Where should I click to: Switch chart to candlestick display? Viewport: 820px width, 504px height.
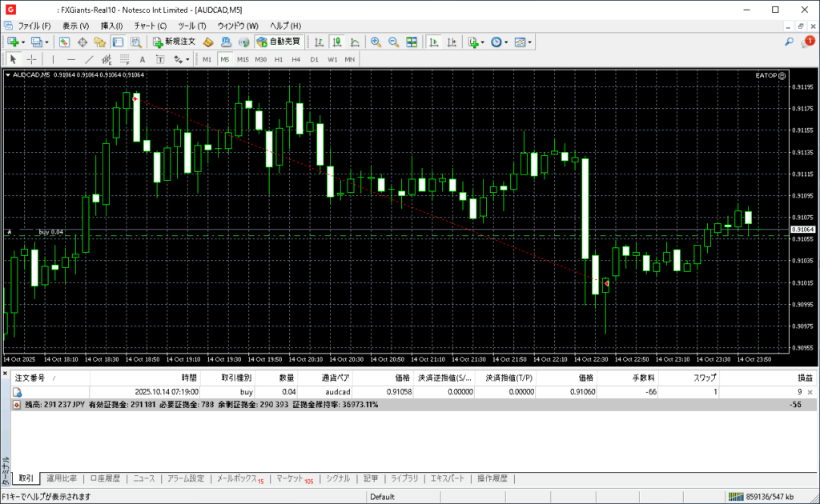(337, 42)
